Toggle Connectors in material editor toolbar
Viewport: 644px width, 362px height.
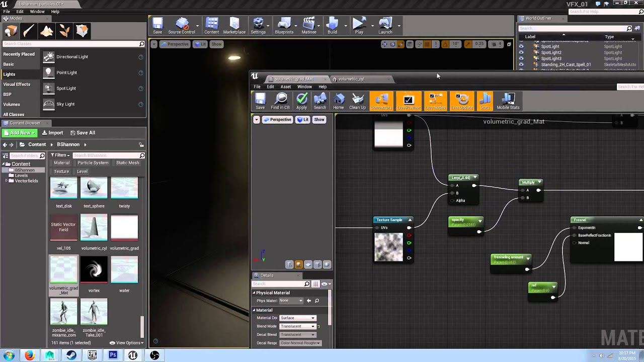381,101
